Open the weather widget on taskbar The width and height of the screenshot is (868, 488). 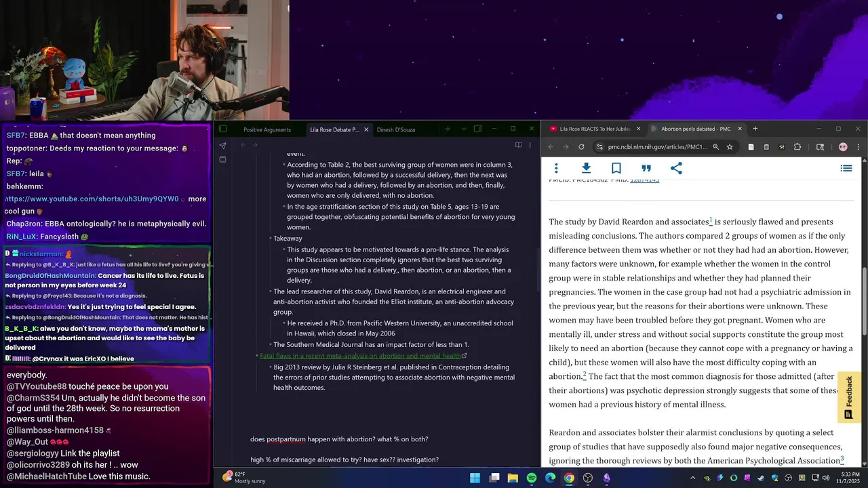coord(244,477)
